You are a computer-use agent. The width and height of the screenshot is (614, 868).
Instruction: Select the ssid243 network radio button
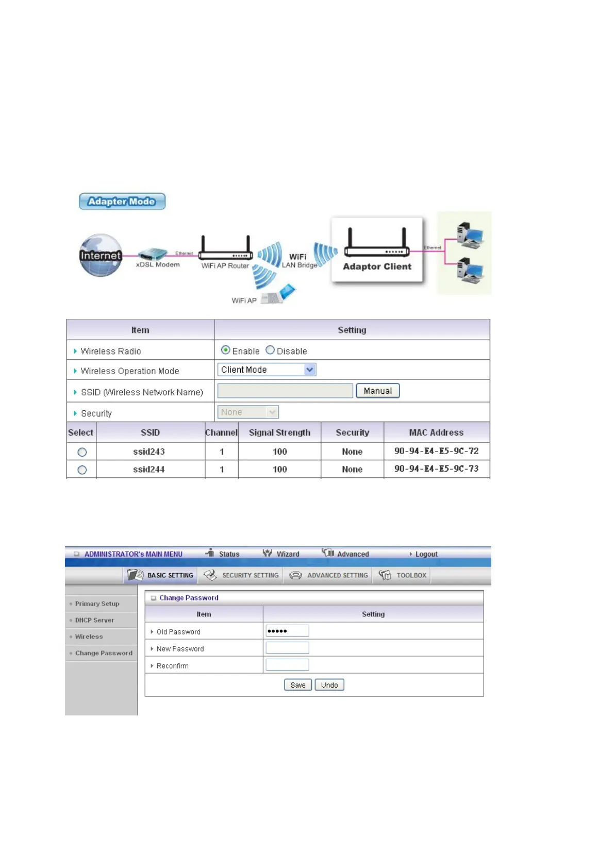click(82, 452)
